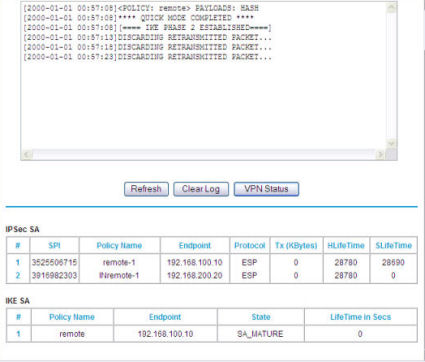This screenshot has height=362, width=425.
Task: Click ESP protocol in the INremote-1 row
Action: 249,276
